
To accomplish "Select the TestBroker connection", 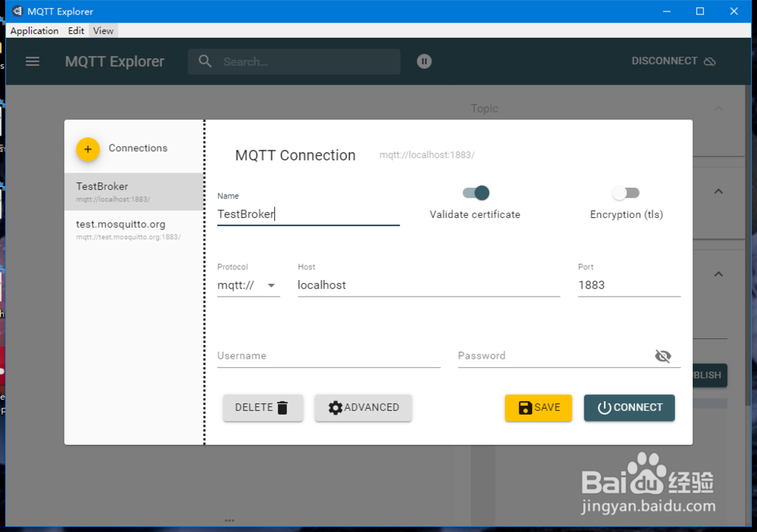I will [x=134, y=191].
